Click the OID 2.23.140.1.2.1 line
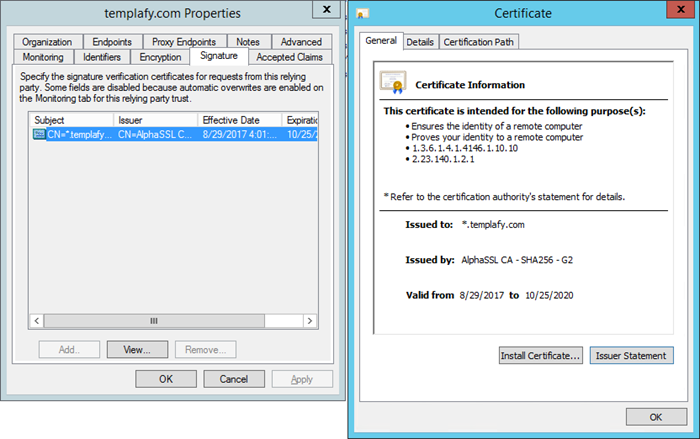Screen dimensions: 700x439 (x=443, y=159)
